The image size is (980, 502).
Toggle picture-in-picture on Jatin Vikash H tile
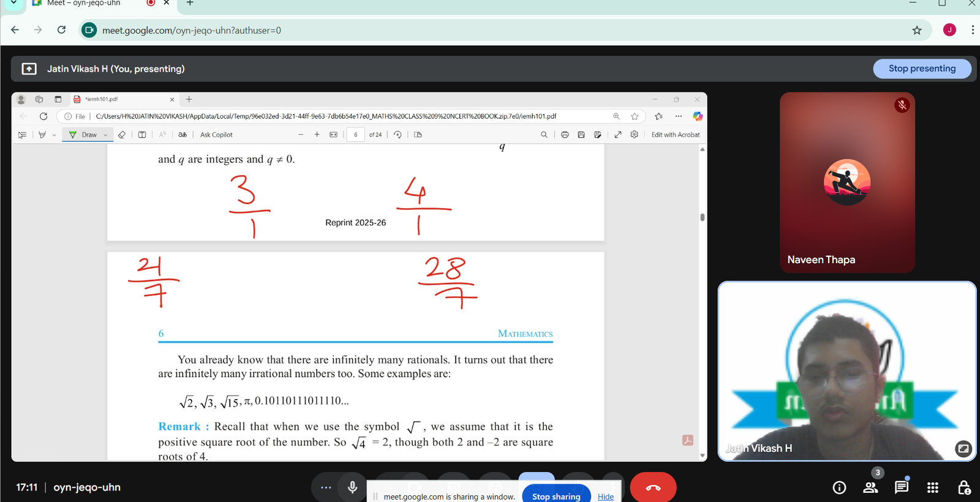[963, 449]
